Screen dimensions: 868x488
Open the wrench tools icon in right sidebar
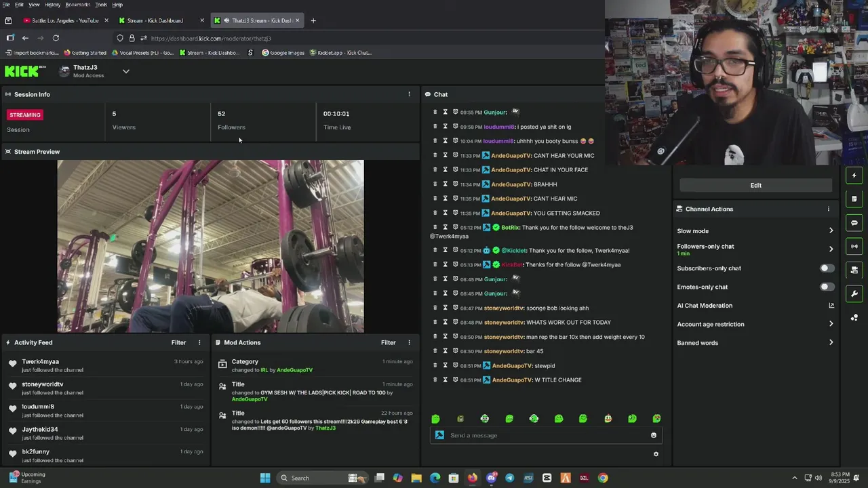(854, 293)
